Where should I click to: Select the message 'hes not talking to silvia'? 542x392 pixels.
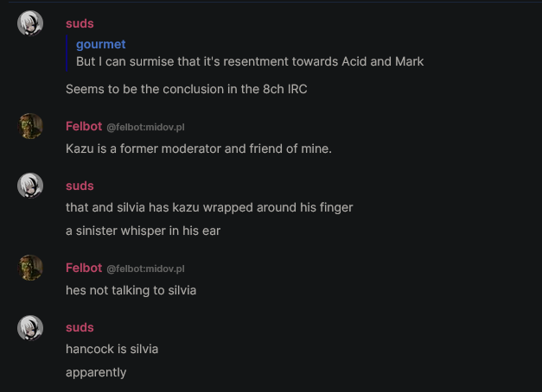pyautogui.click(x=131, y=290)
